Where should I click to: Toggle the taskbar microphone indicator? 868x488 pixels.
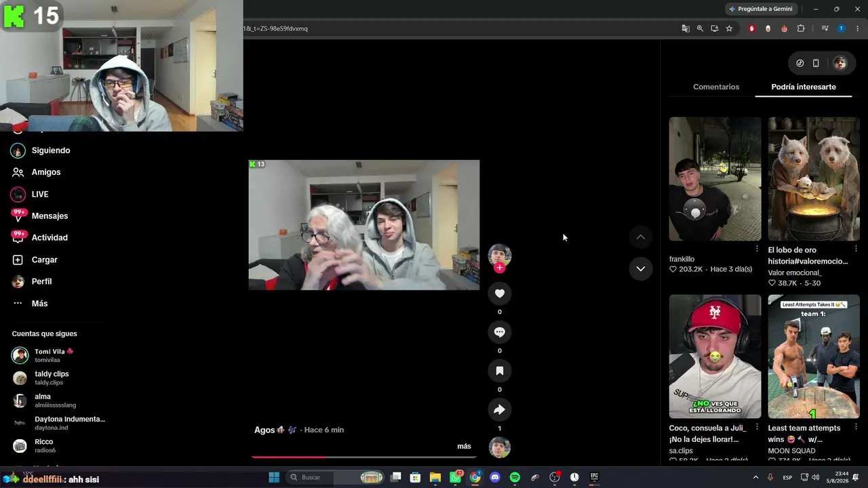[770, 477]
